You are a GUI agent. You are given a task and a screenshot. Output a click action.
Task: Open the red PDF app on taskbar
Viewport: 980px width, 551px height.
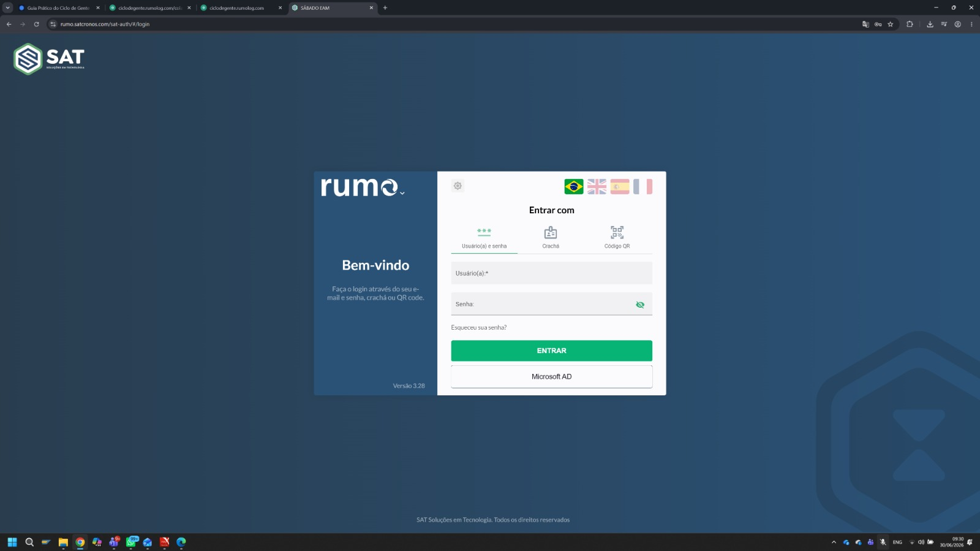click(165, 542)
